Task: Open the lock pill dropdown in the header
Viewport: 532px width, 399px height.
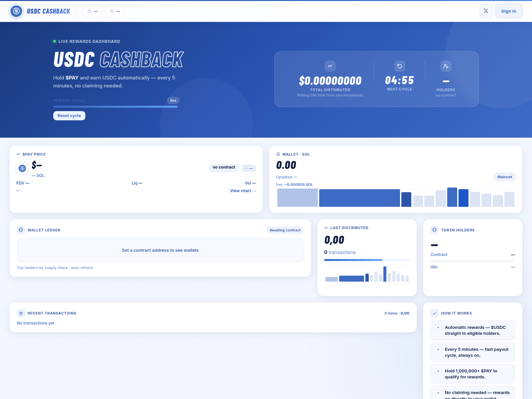Action: [92, 11]
